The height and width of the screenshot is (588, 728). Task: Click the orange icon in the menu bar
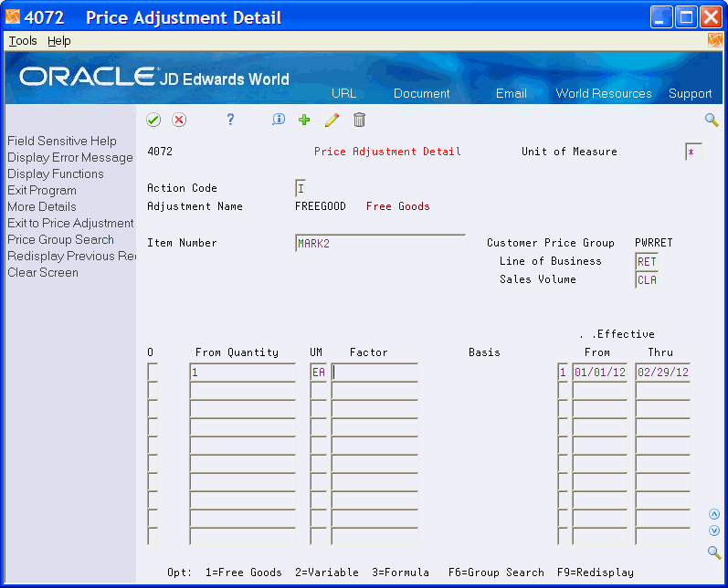(x=715, y=40)
